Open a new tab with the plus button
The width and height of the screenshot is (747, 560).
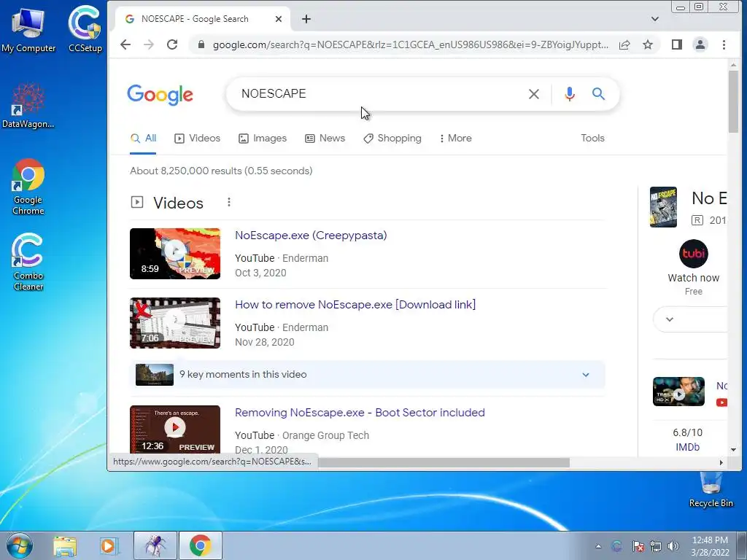(x=306, y=19)
